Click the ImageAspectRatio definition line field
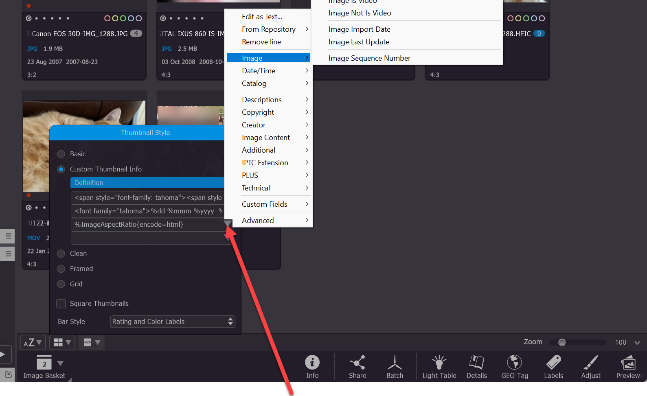 point(148,224)
